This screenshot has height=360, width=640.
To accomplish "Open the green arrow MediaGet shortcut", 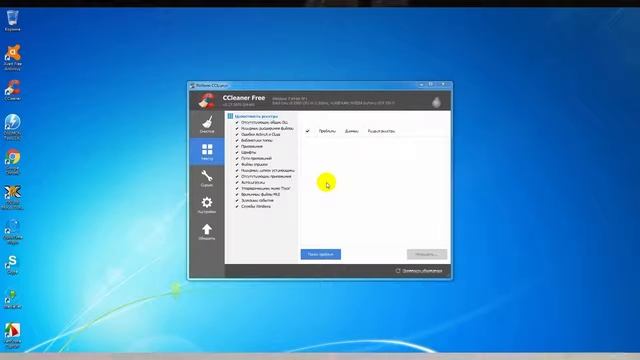I will coord(13,299).
